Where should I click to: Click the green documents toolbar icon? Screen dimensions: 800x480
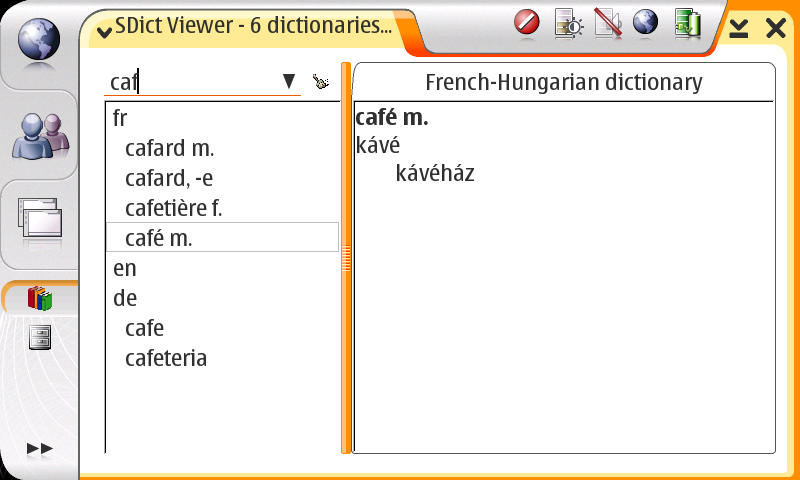687,23
